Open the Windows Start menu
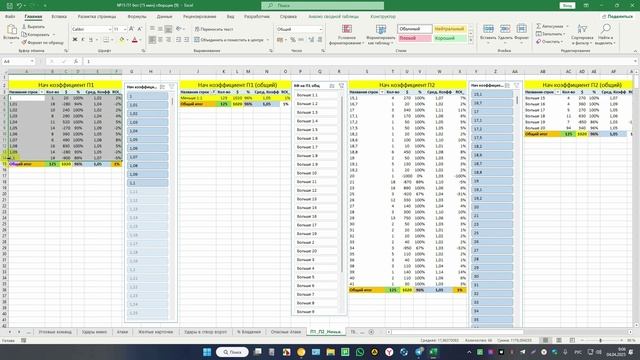This screenshot has width=640, height=360. pos(207,352)
